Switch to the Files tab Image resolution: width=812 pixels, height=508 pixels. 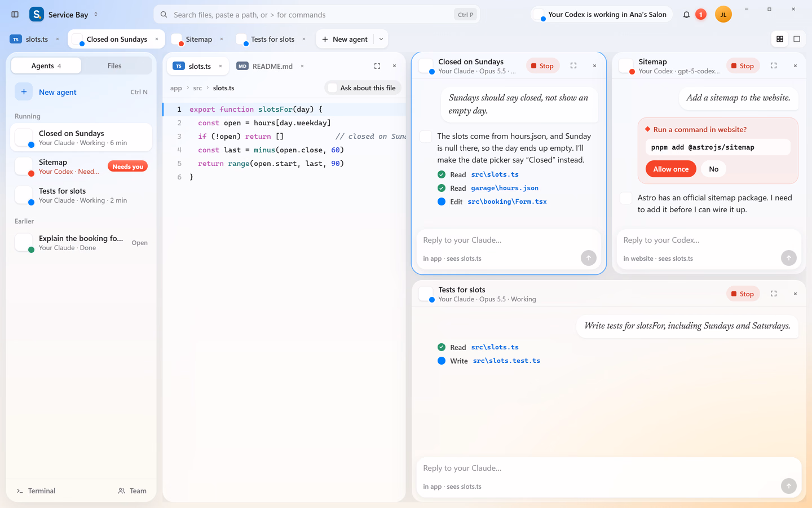click(114, 66)
